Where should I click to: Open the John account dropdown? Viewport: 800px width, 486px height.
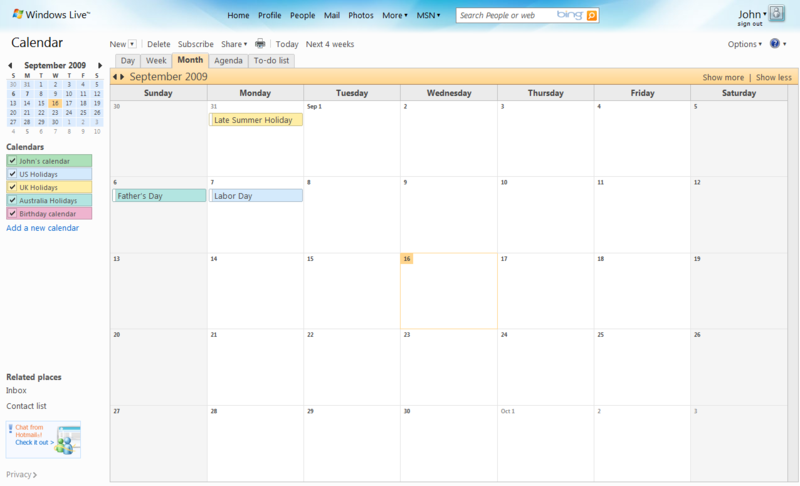click(x=752, y=14)
